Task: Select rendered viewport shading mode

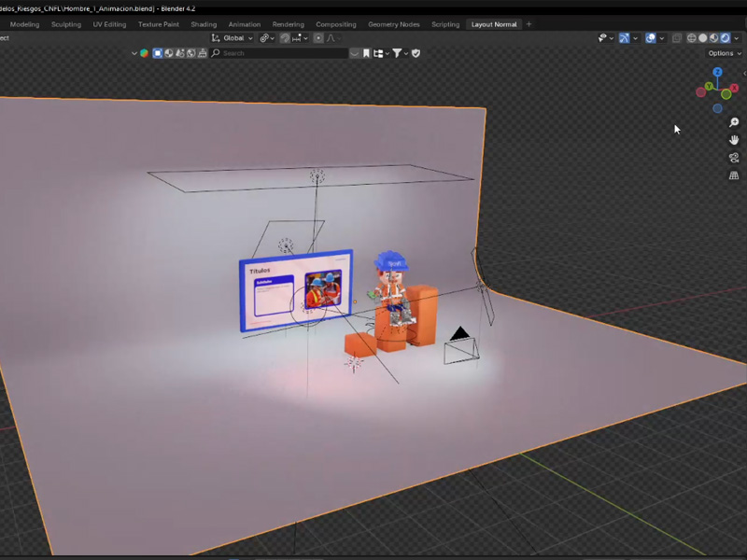Action: tap(726, 38)
